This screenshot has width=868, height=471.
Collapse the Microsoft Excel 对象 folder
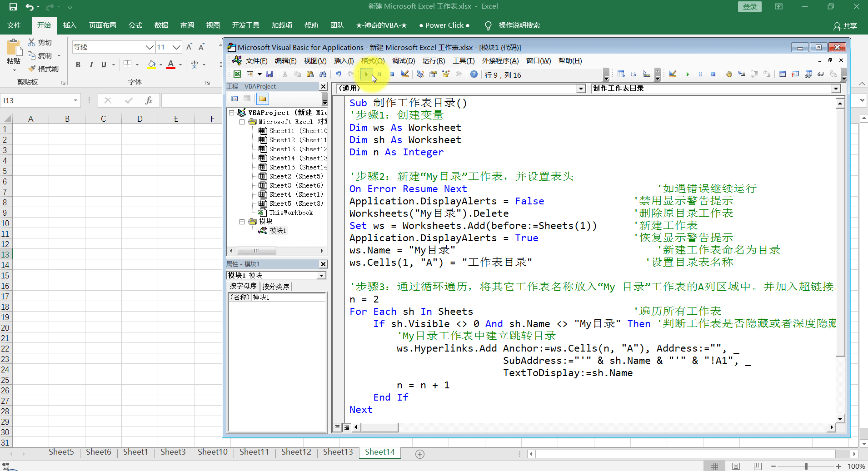[x=242, y=122]
